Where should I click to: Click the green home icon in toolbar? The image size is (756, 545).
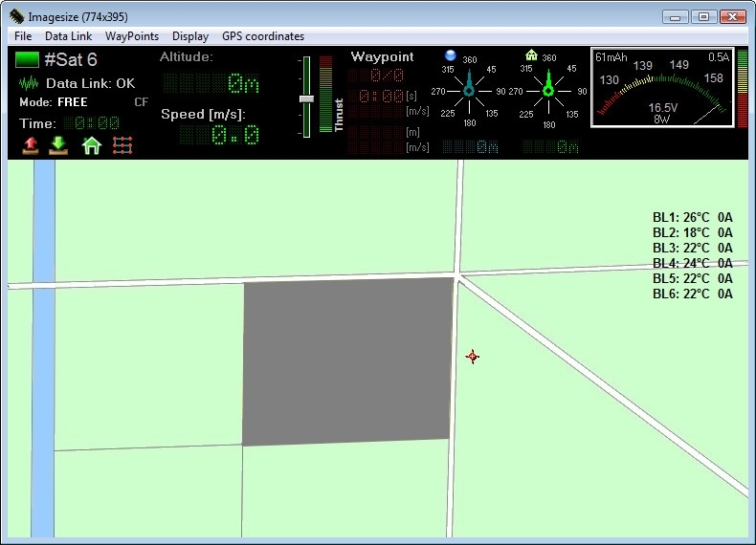coord(92,145)
